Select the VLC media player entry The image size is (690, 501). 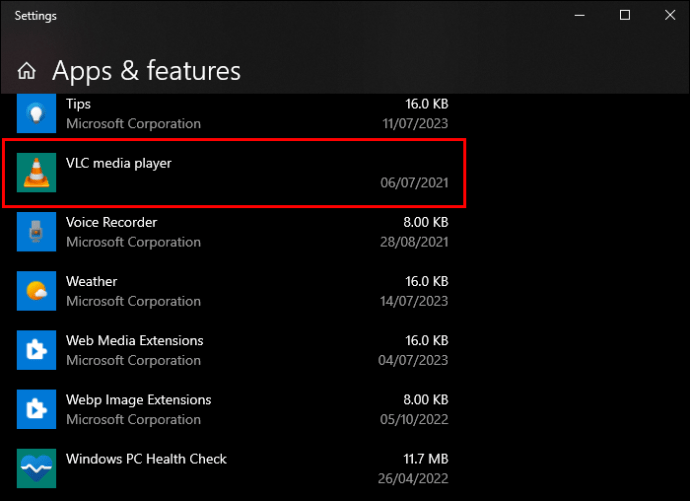pyautogui.click(x=234, y=173)
